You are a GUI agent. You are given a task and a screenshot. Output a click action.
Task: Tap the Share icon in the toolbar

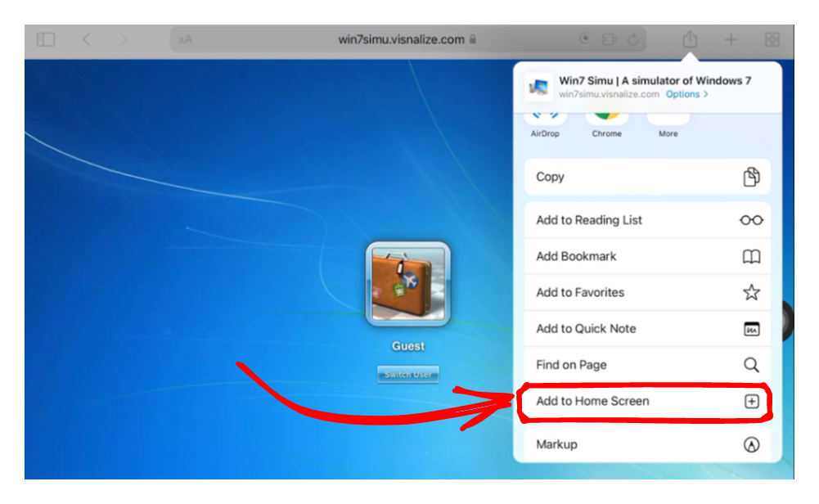(x=690, y=39)
